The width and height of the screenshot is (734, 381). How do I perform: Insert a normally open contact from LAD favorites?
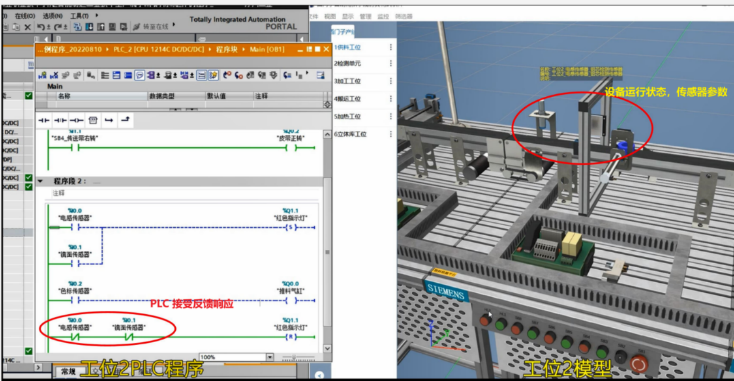(44, 121)
